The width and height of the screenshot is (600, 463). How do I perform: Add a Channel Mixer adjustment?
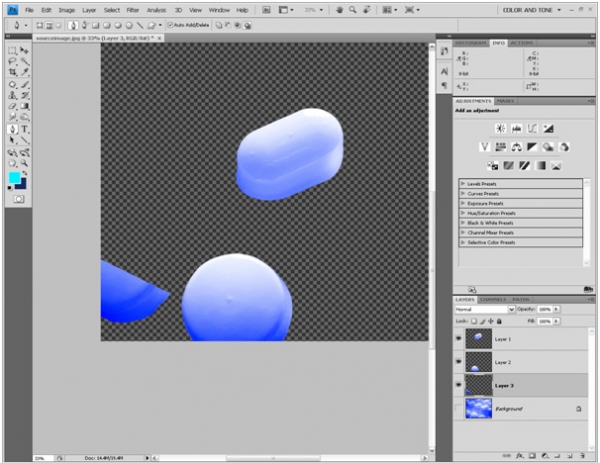pos(564,147)
